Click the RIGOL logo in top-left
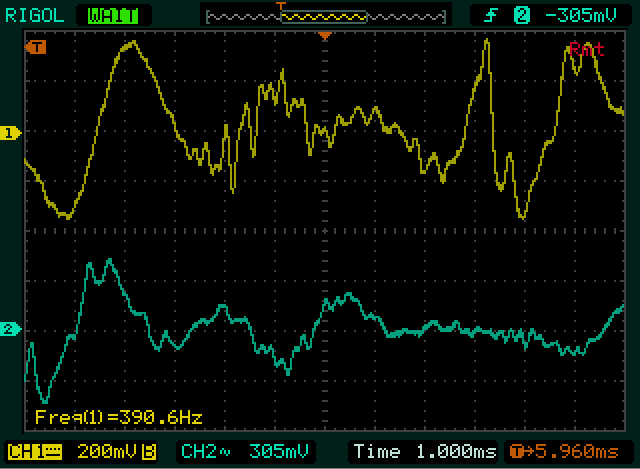This screenshot has height=469, width=640. 35,14
